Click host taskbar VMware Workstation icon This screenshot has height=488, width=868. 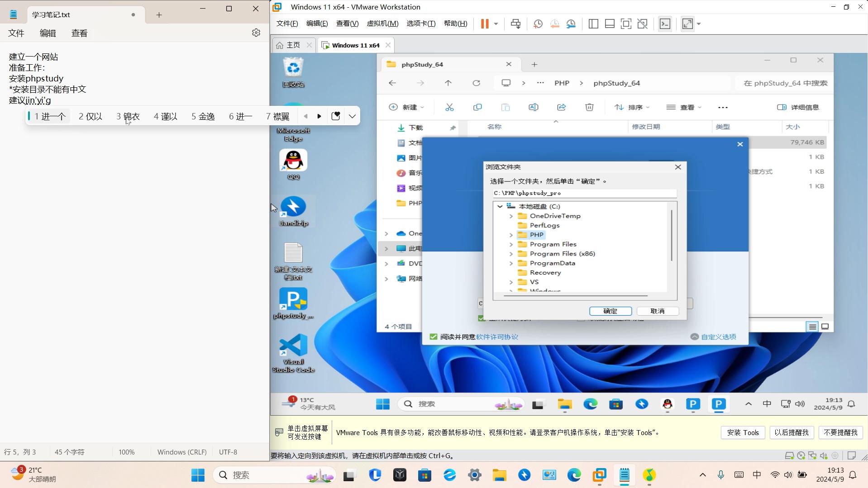point(600,475)
